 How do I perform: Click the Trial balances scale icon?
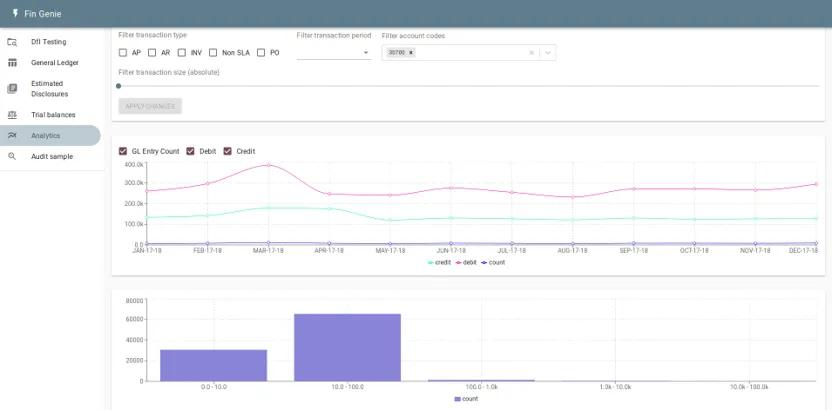12,115
